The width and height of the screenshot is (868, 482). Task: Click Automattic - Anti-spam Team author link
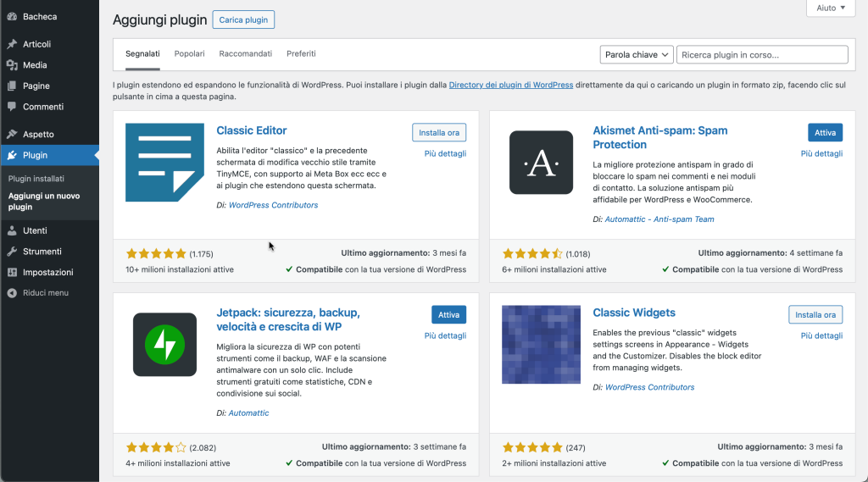(659, 219)
